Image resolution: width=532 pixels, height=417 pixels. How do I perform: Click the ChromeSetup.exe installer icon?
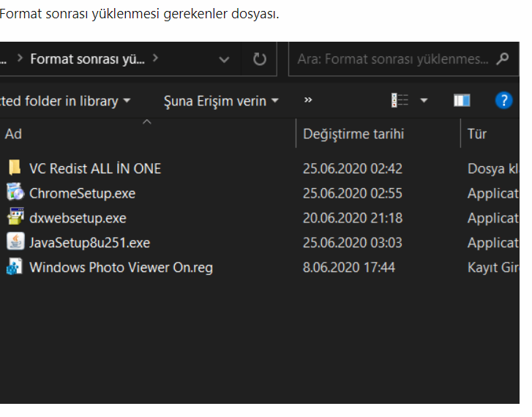[15, 193]
